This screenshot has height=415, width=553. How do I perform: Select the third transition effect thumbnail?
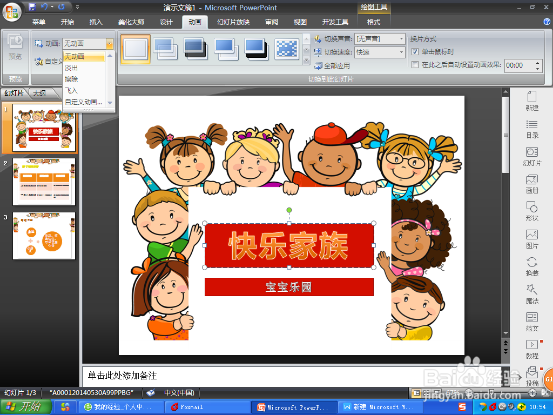[x=196, y=49]
